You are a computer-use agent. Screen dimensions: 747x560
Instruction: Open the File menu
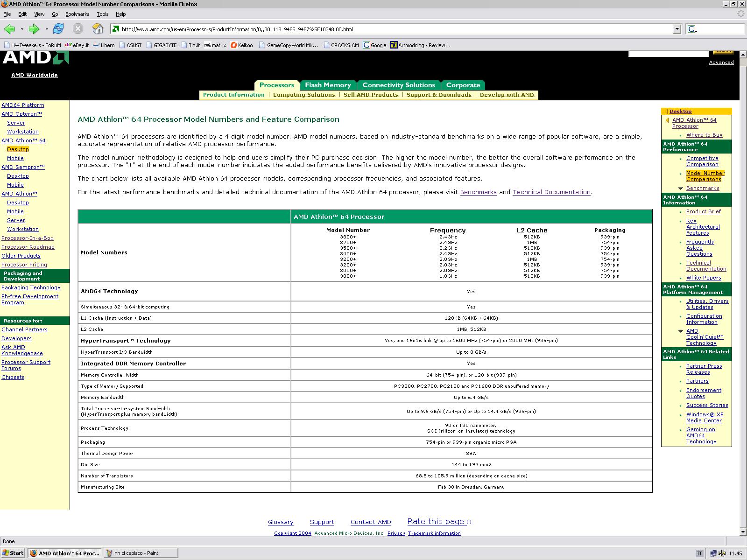pos(7,14)
